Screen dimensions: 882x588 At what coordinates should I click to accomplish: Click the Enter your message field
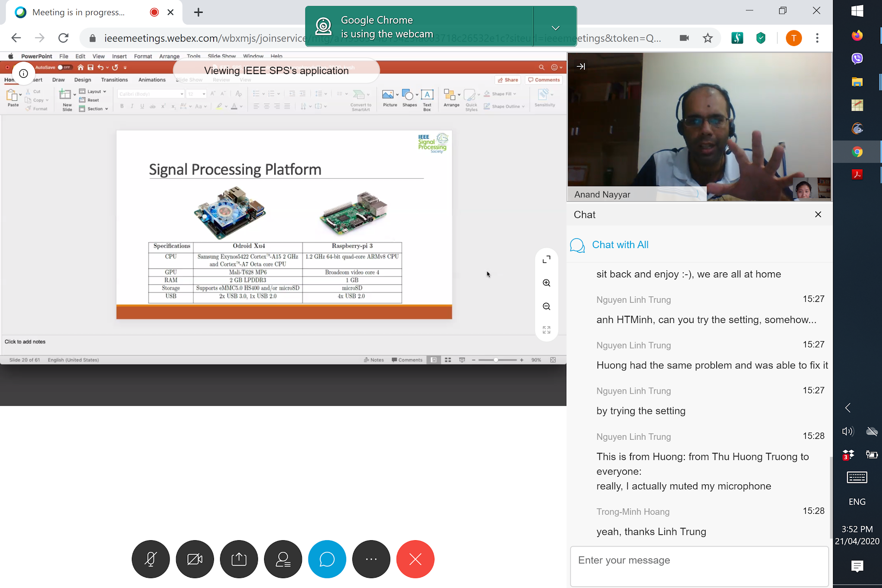[x=699, y=566]
